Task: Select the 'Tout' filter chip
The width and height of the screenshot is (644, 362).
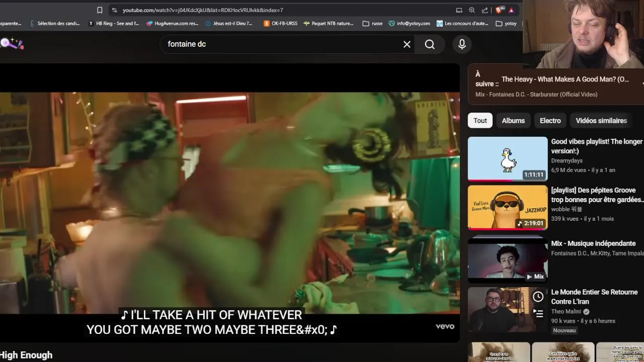Action: point(480,121)
